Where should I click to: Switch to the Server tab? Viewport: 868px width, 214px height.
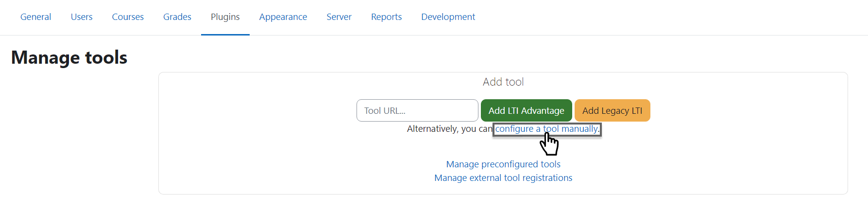339,17
